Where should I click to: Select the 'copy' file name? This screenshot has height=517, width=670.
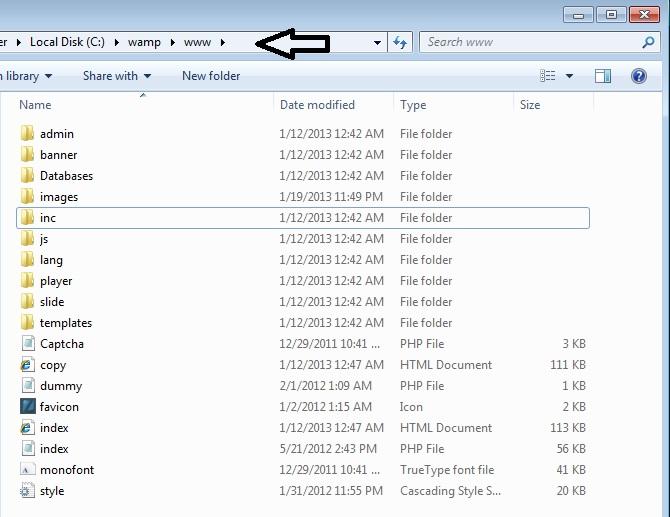[53, 365]
